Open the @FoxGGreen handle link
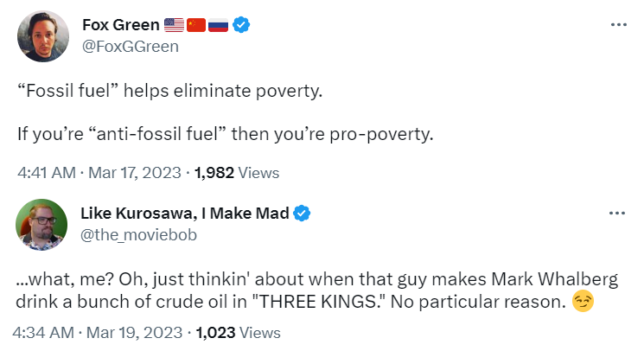 tap(130, 47)
